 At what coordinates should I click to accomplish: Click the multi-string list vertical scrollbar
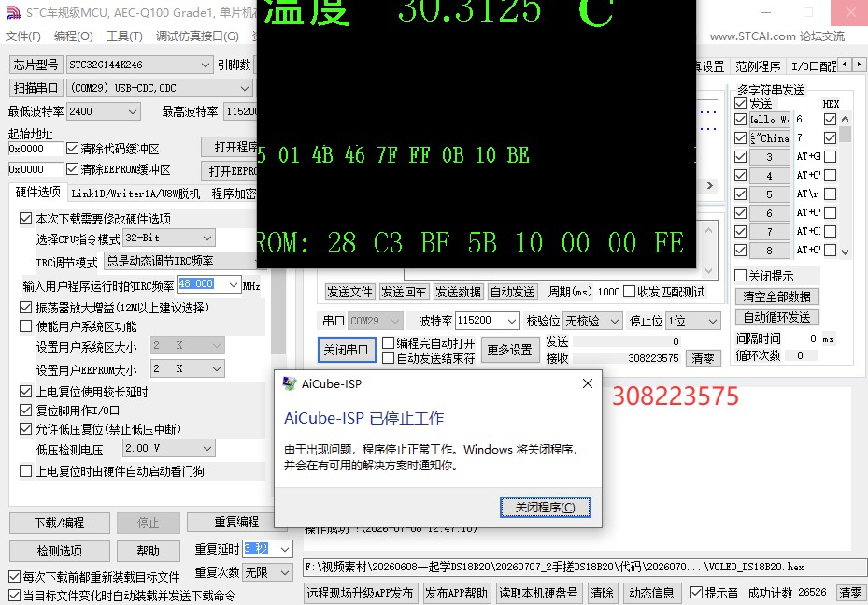click(845, 185)
